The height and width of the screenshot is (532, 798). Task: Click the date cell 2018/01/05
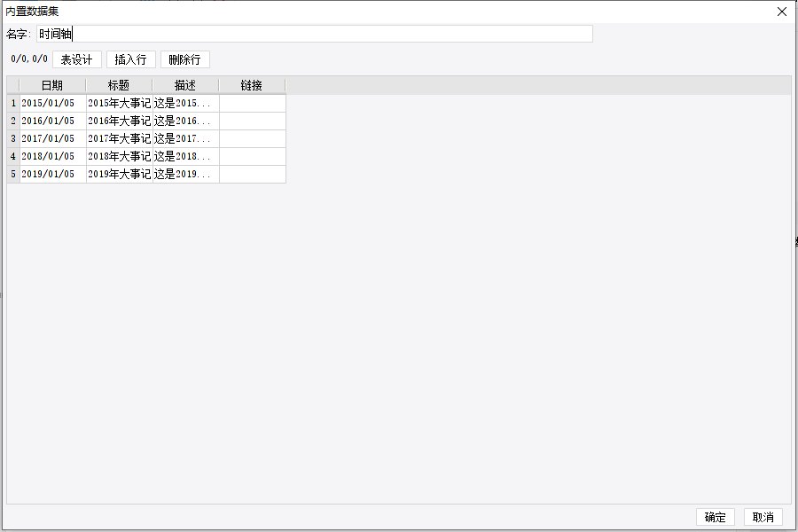coord(53,157)
